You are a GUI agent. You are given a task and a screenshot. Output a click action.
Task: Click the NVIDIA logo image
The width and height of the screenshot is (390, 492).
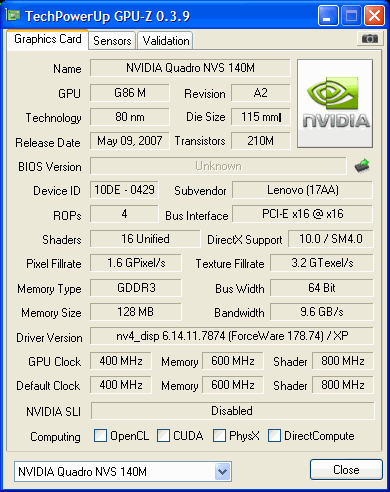pos(335,104)
